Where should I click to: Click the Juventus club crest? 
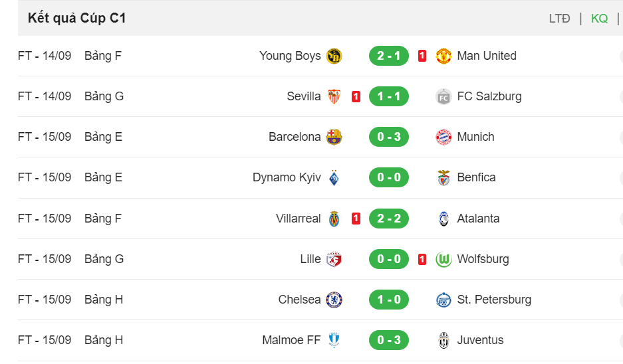pyautogui.click(x=443, y=340)
